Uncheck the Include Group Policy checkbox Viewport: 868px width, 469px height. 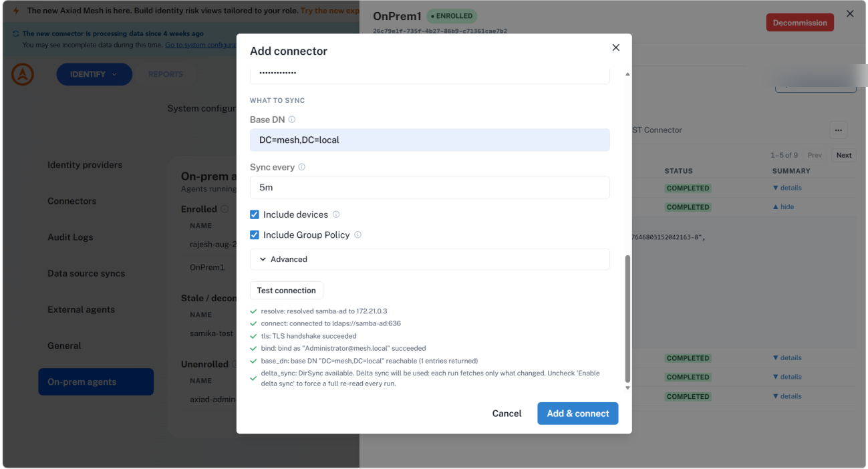(x=255, y=234)
